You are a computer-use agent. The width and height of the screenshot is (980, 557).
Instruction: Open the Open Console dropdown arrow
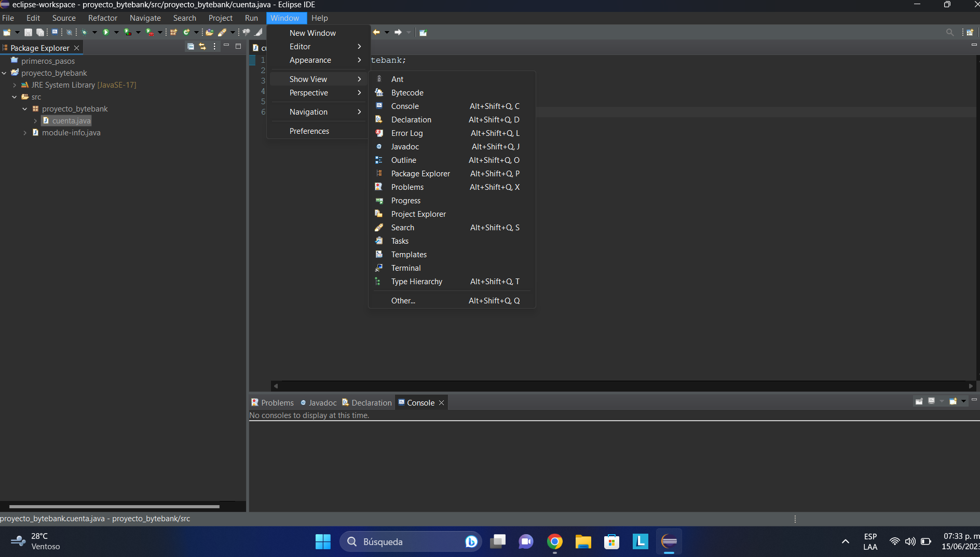[x=963, y=401]
